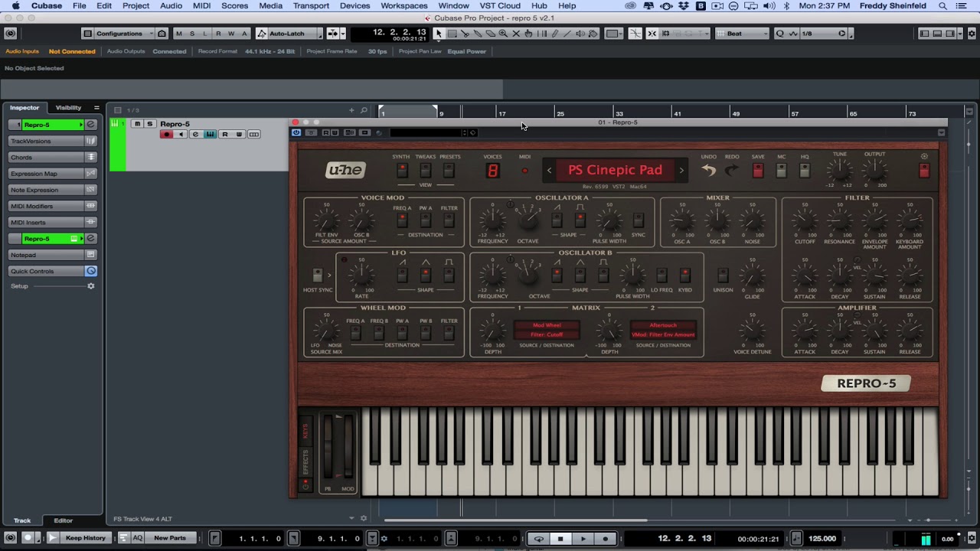
Task: Click the tempo value 125.000
Action: click(822, 539)
